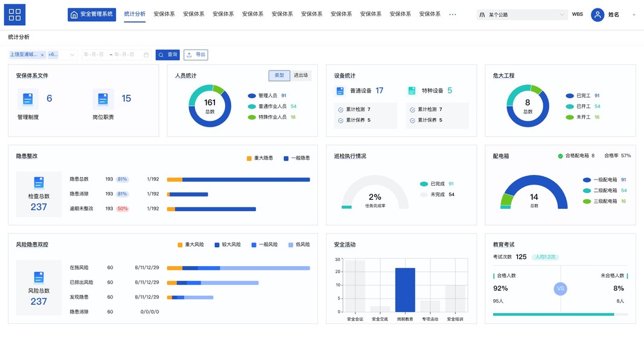Click the check icon beside 特种设备 累计检测

pyautogui.click(x=412, y=110)
